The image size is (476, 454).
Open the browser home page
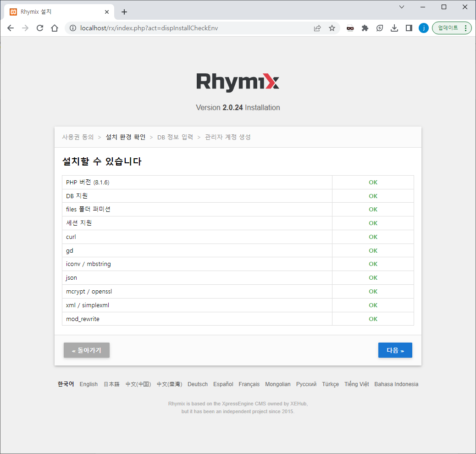tap(55, 28)
